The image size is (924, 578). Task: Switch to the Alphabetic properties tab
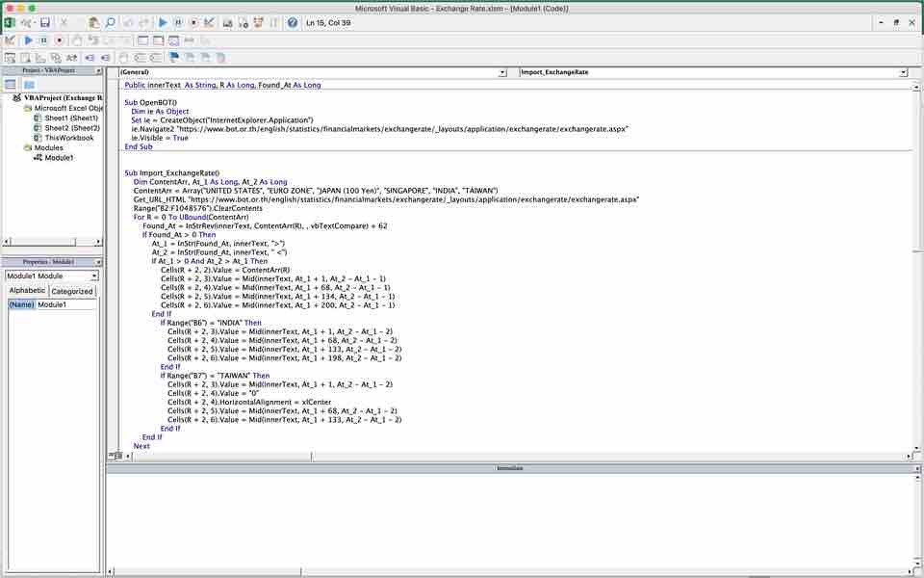pyautogui.click(x=27, y=291)
